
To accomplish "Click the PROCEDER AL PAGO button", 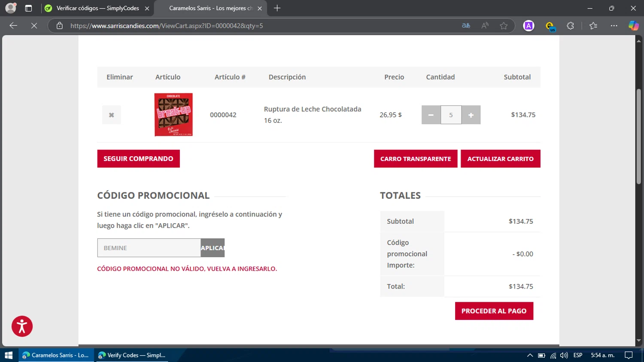I will point(494,311).
